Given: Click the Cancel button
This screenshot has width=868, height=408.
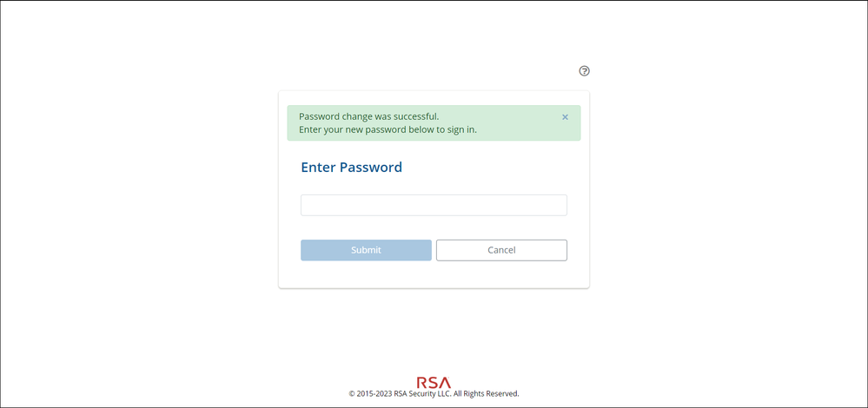Looking at the screenshot, I should tap(501, 250).
